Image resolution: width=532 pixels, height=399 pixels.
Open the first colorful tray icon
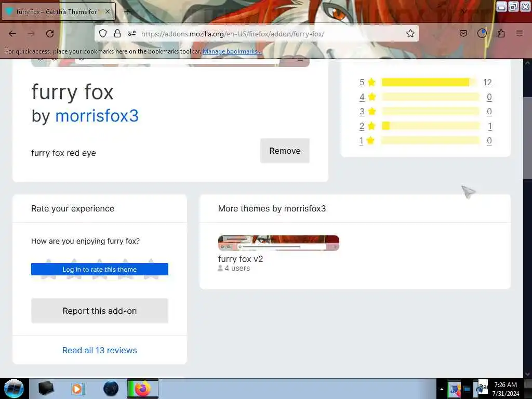(454, 389)
